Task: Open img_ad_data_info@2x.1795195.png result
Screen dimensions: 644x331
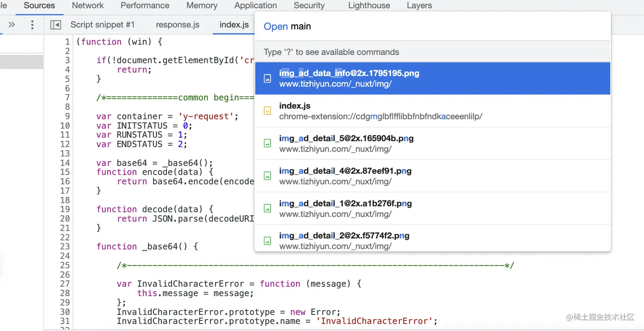Action: tap(432, 78)
